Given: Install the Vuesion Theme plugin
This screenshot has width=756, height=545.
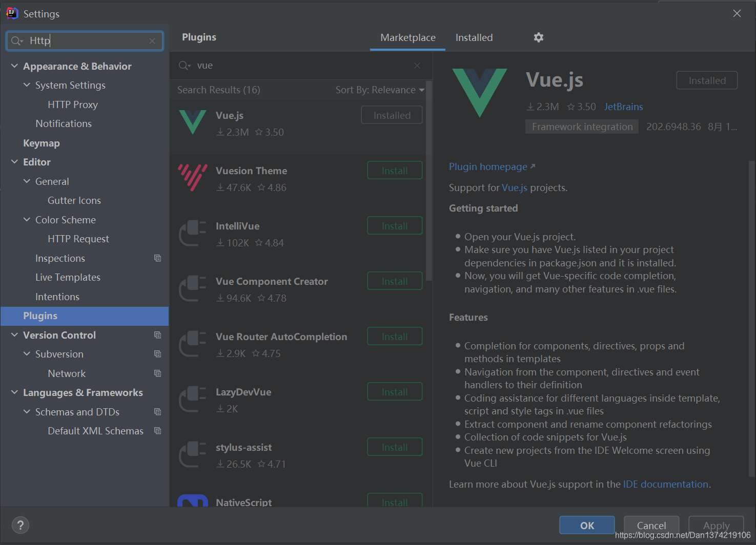Looking at the screenshot, I should pyautogui.click(x=395, y=171).
